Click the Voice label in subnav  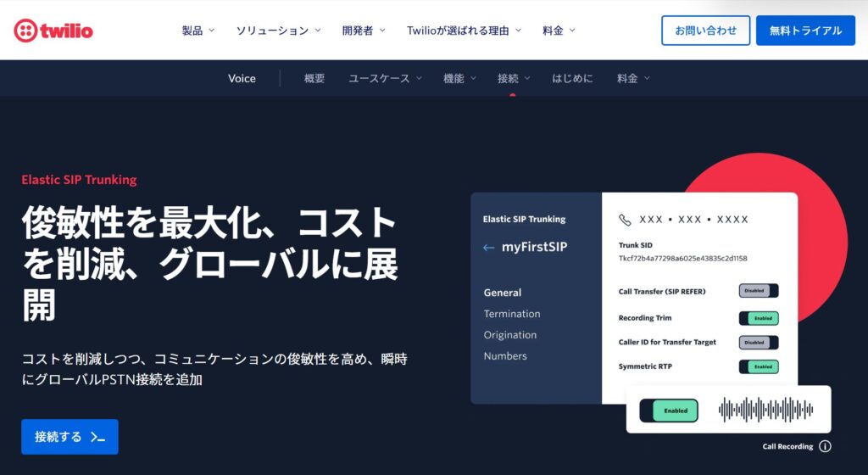(x=242, y=79)
